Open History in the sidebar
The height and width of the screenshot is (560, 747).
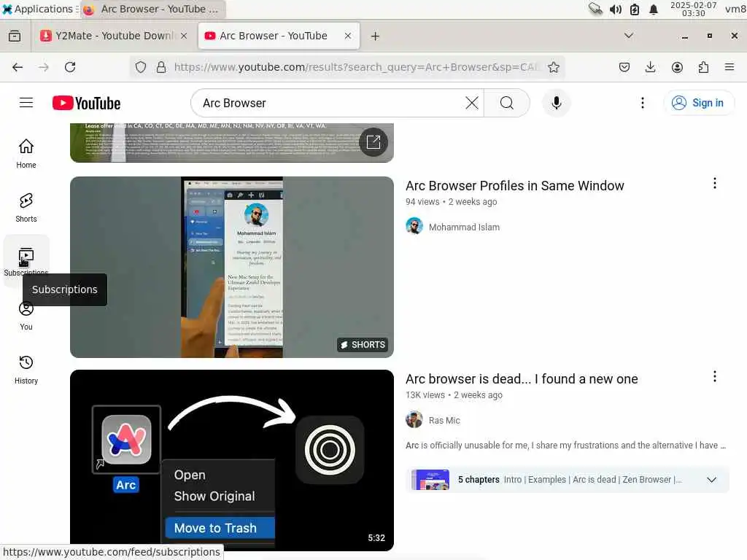pos(26,370)
